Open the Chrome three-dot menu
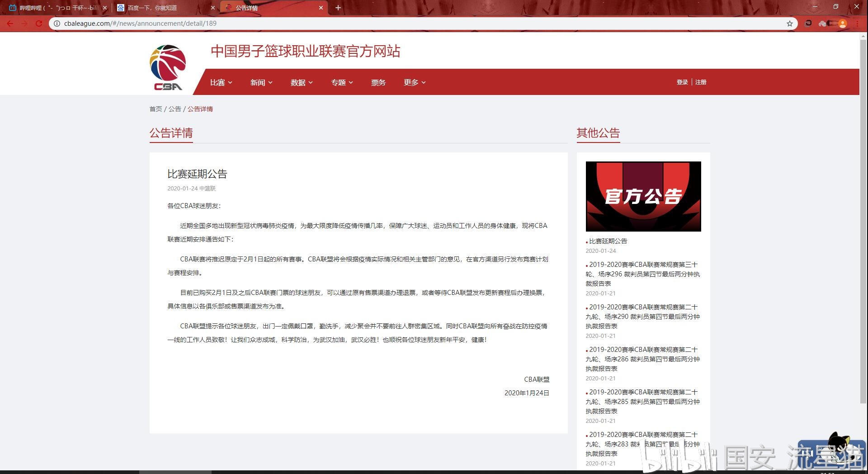Viewport: 868px width, 474px height. [857, 24]
